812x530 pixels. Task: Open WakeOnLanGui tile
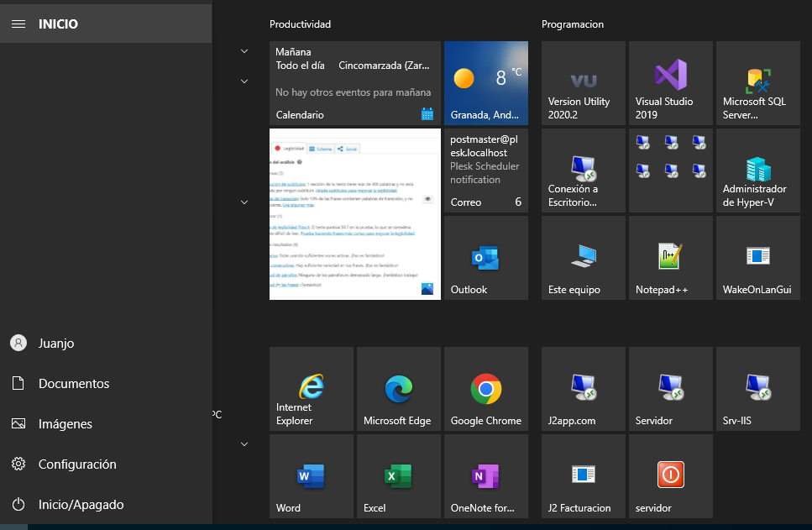pyautogui.click(x=757, y=258)
